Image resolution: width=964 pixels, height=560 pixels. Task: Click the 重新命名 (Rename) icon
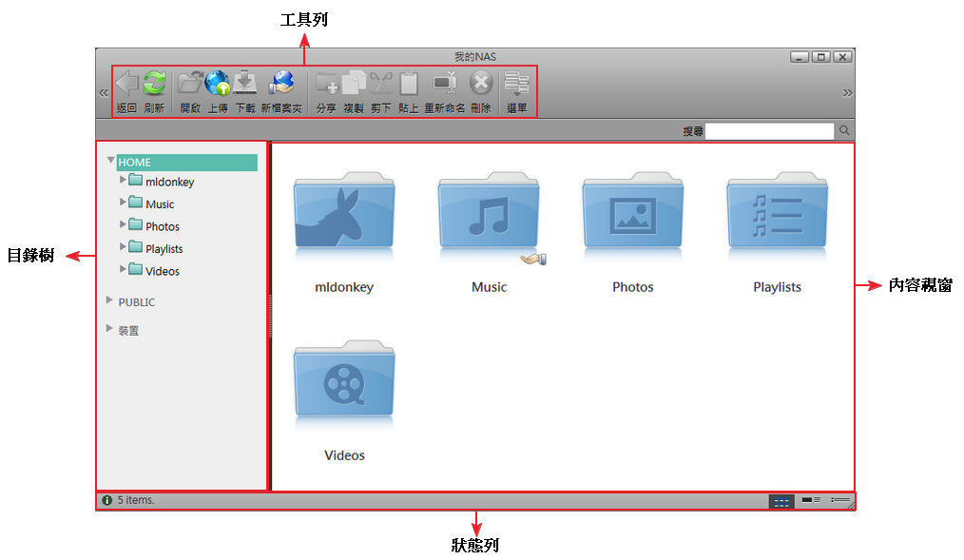pyautogui.click(x=444, y=84)
